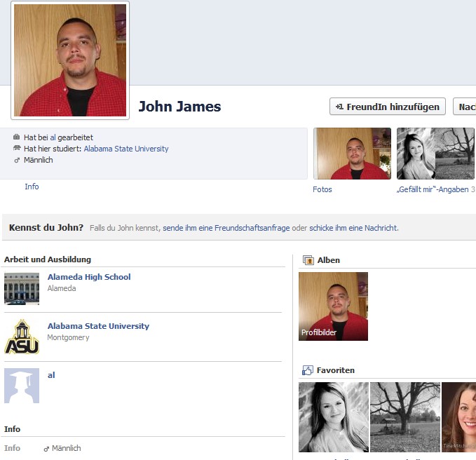Click 'schicke ihm eine Nachricht' link
Screen dimensions: 476x460
[x=353, y=228]
